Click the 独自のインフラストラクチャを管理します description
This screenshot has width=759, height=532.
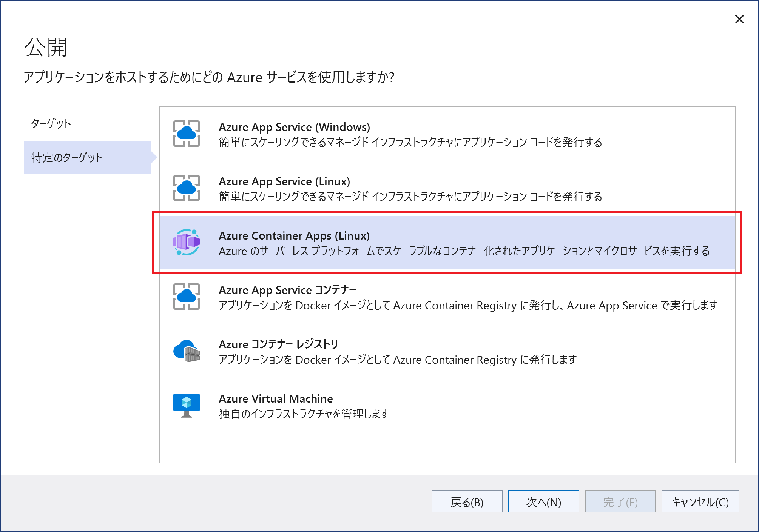304,414
